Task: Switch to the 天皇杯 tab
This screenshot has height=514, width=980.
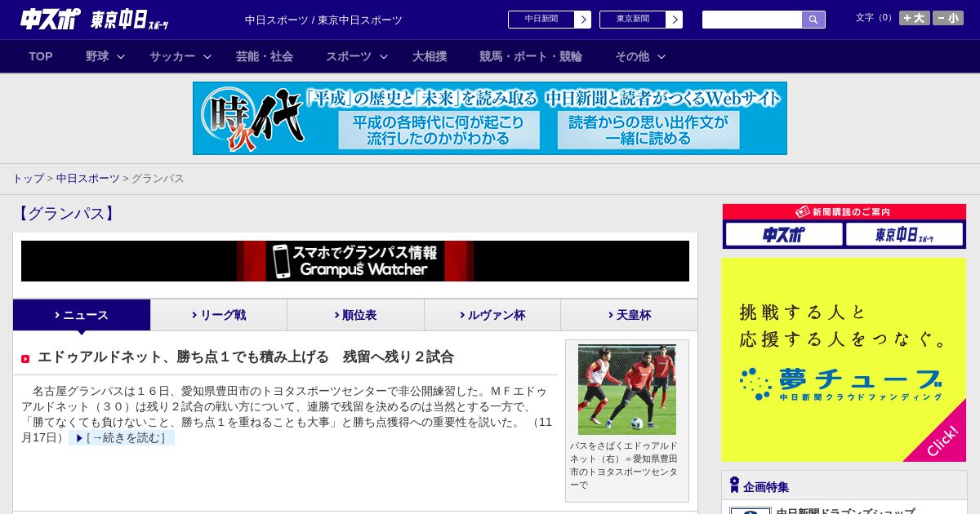Action: coord(629,315)
